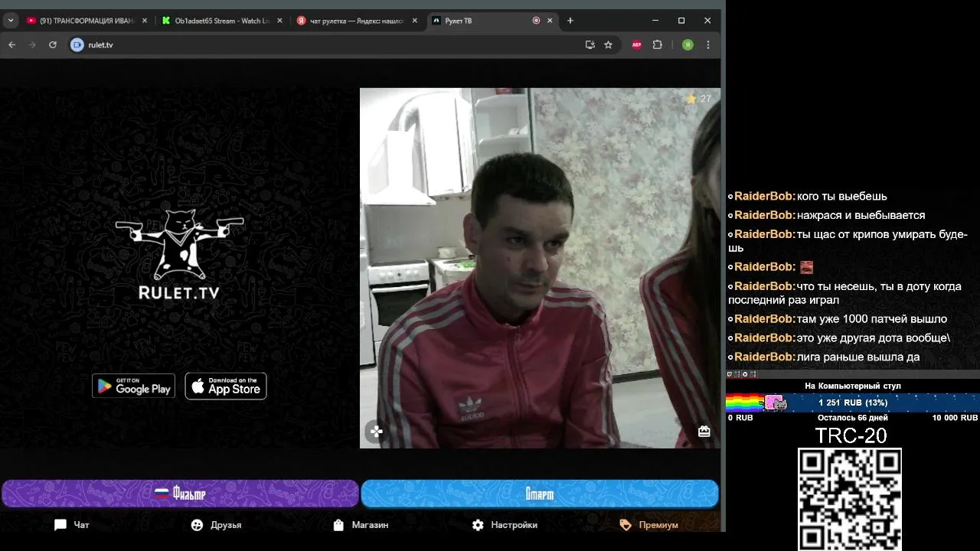Screen dimensions: 980x551
Task: Click the install app icon in address bar
Action: 590,45
